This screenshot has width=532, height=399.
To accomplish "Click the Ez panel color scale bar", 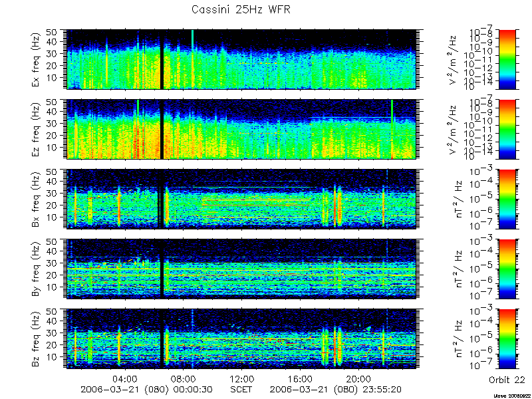I will [x=507, y=129].
